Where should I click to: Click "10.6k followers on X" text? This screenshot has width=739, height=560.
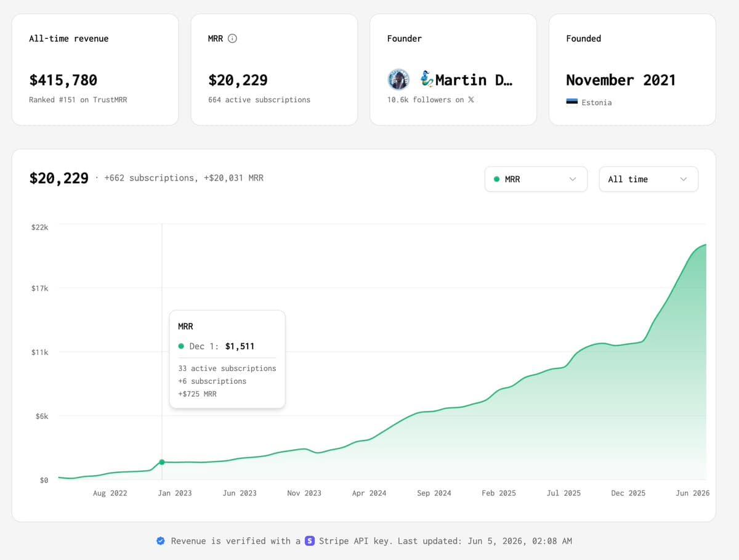[x=430, y=100]
